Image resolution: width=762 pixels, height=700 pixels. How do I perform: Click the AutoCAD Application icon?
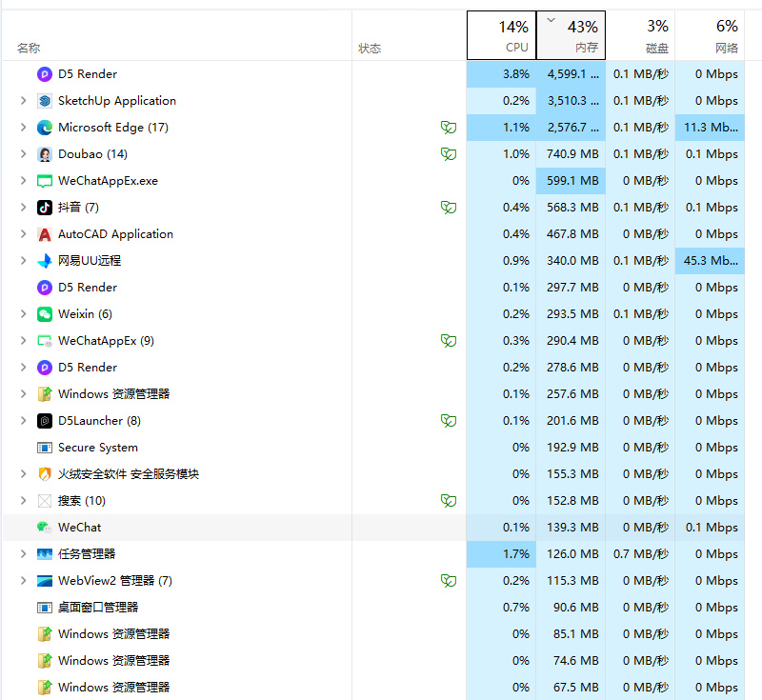[x=44, y=234]
